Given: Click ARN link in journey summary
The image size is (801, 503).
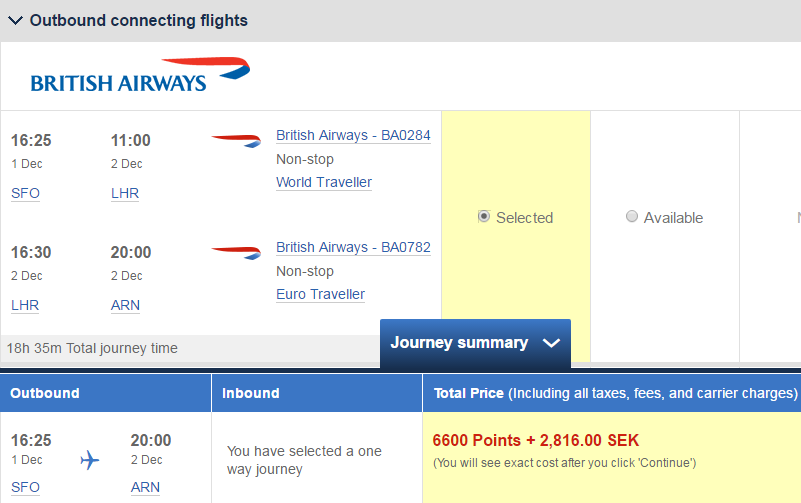Looking at the screenshot, I should click(145, 487).
